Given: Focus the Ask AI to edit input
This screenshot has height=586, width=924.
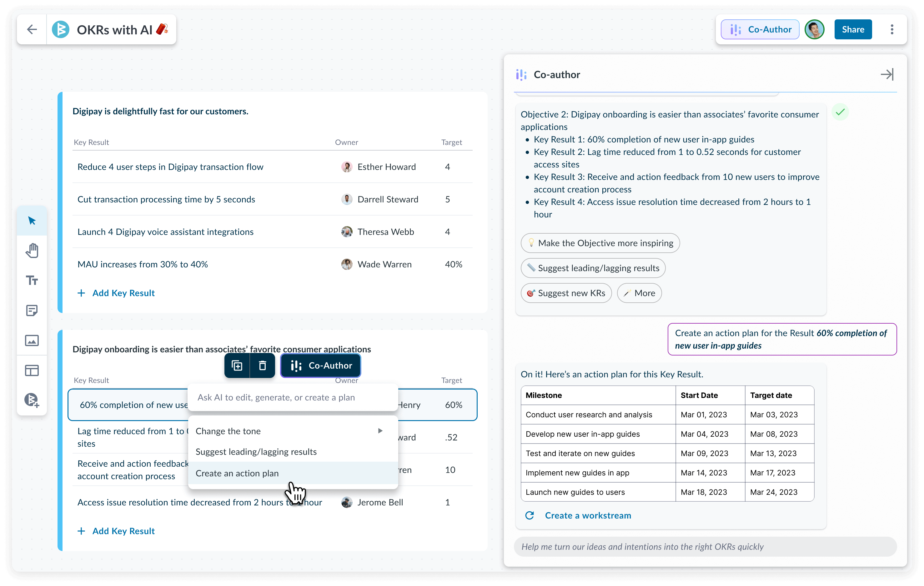Looking at the screenshot, I should [x=293, y=397].
